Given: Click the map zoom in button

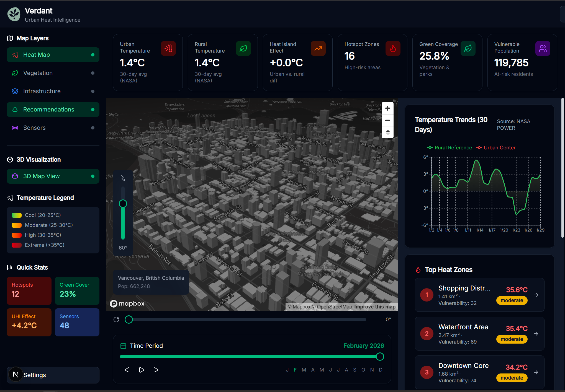Looking at the screenshot, I should (x=387, y=108).
